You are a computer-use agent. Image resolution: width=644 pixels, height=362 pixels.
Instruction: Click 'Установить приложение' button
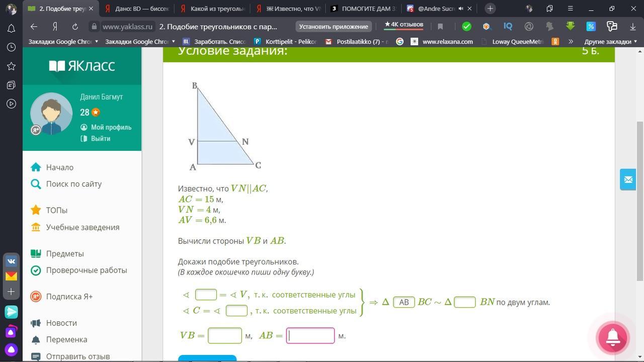point(334,27)
